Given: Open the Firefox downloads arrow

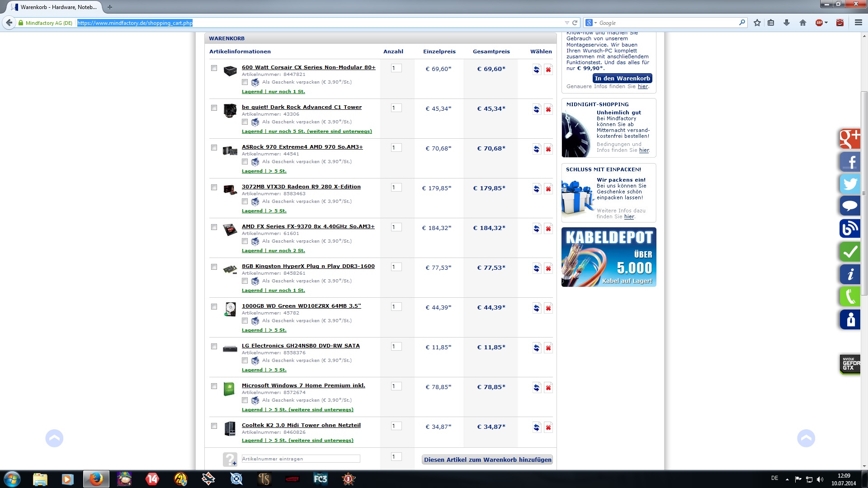Looking at the screenshot, I should tap(787, 23).
